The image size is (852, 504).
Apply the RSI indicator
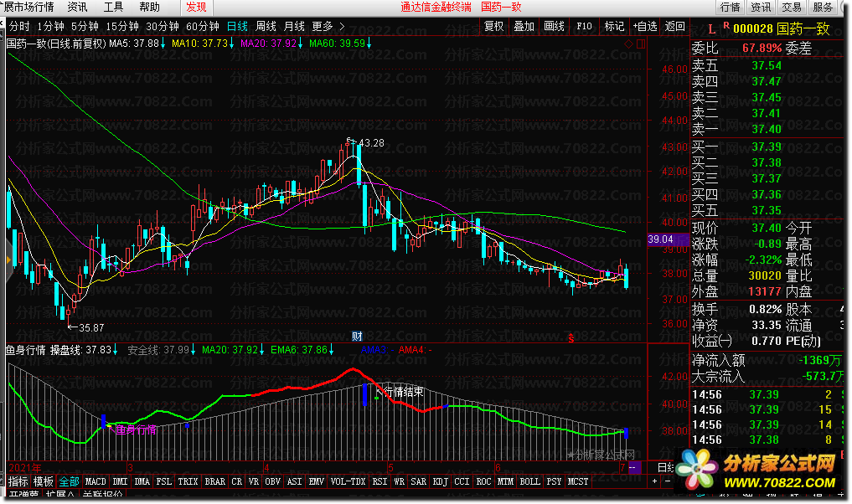pyautogui.click(x=380, y=481)
